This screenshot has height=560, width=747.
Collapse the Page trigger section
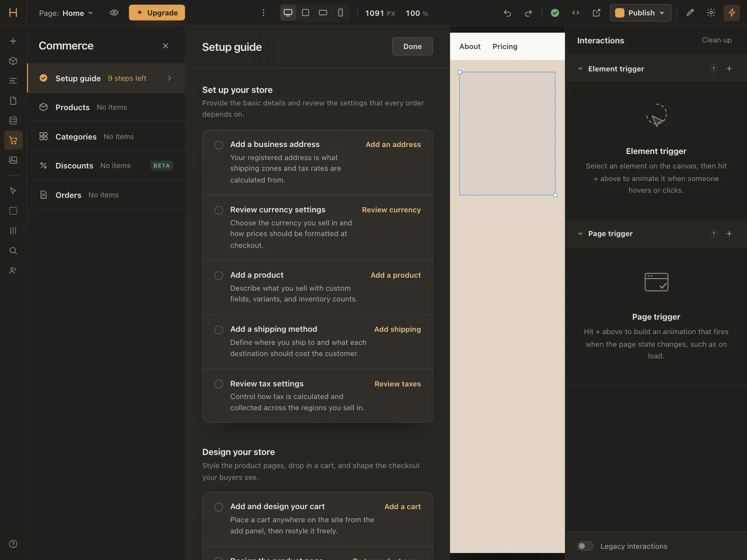[580, 234]
